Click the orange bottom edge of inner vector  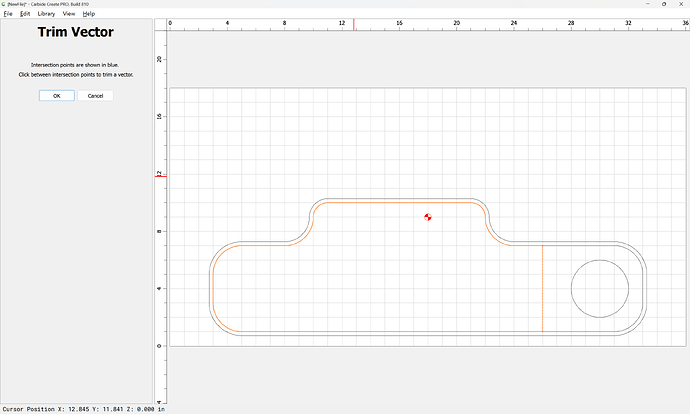tap(387, 331)
